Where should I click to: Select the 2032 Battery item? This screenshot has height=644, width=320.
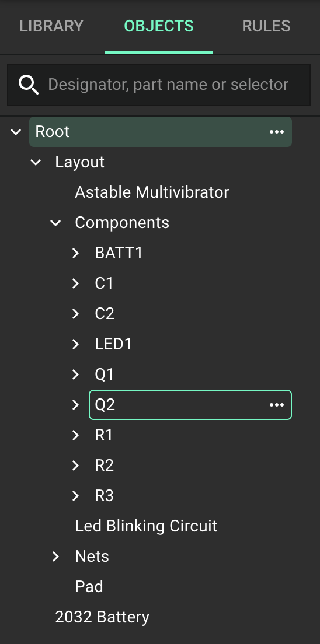(x=102, y=617)
